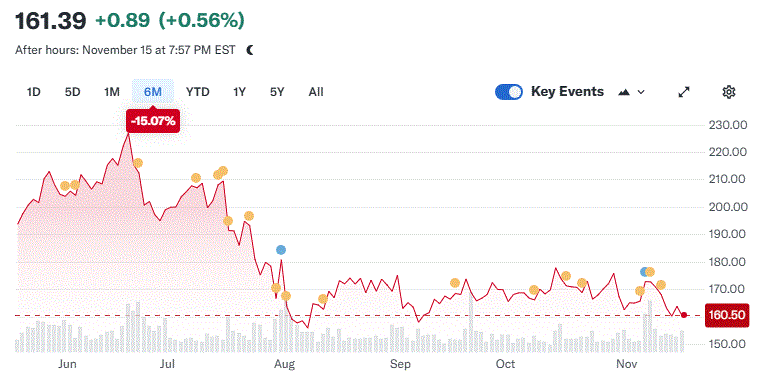Click the orange event dot at June peak
Screen dimensions: 758x376
pos(138,163)
